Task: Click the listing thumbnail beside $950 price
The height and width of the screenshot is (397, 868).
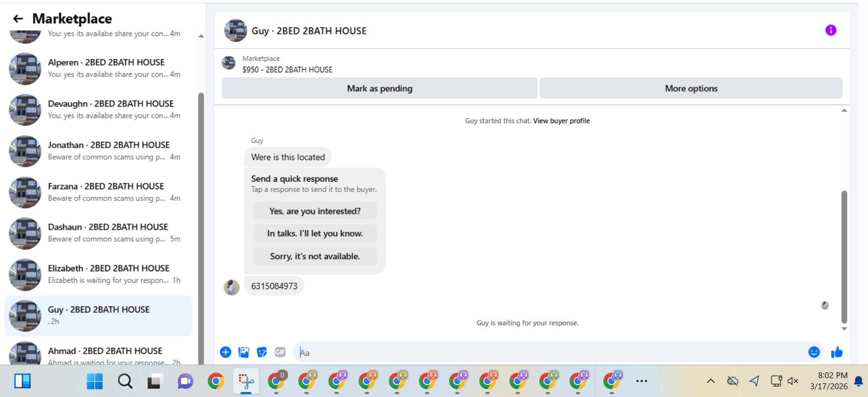Action: click(229, 63)
